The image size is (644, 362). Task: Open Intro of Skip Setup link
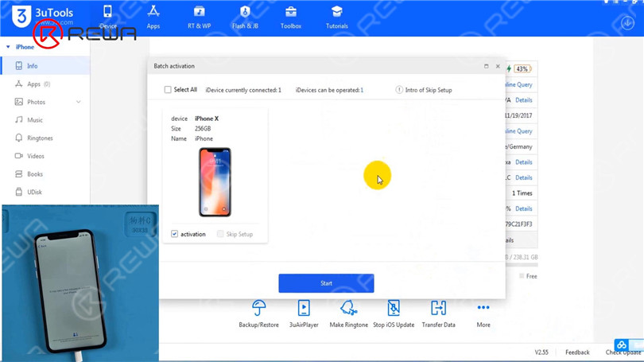[x=428, y=90]
